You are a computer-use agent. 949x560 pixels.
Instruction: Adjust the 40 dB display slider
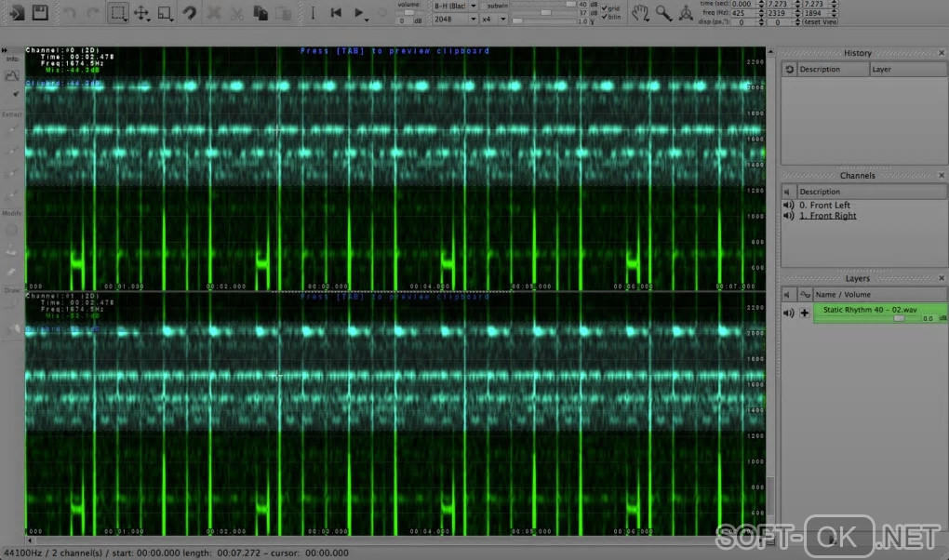pyautogui.click(x=543, y=4)
